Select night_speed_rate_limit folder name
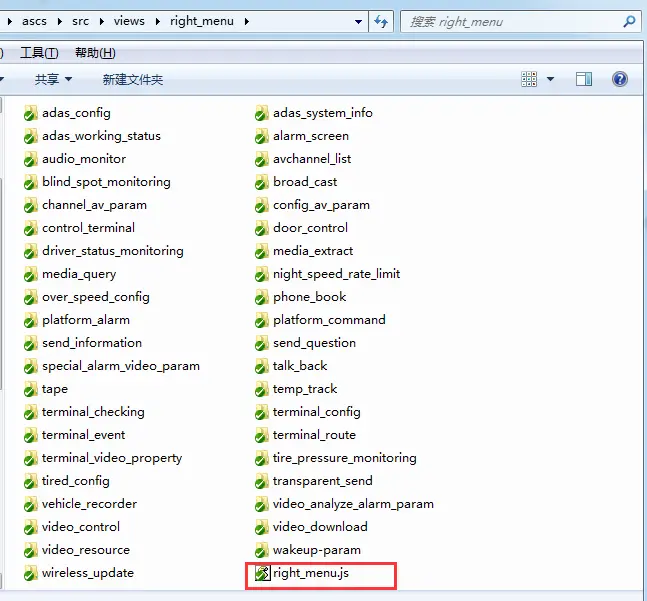 point(337,274)
